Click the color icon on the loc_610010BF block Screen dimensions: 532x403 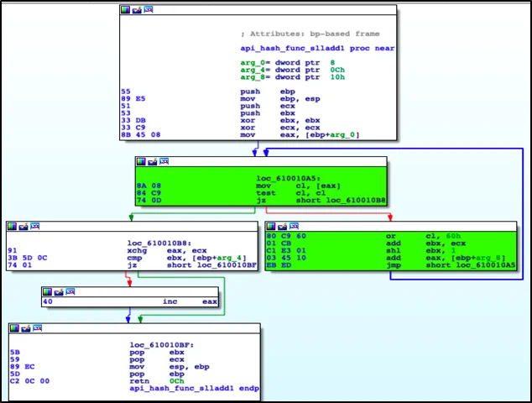click(15, 328)
